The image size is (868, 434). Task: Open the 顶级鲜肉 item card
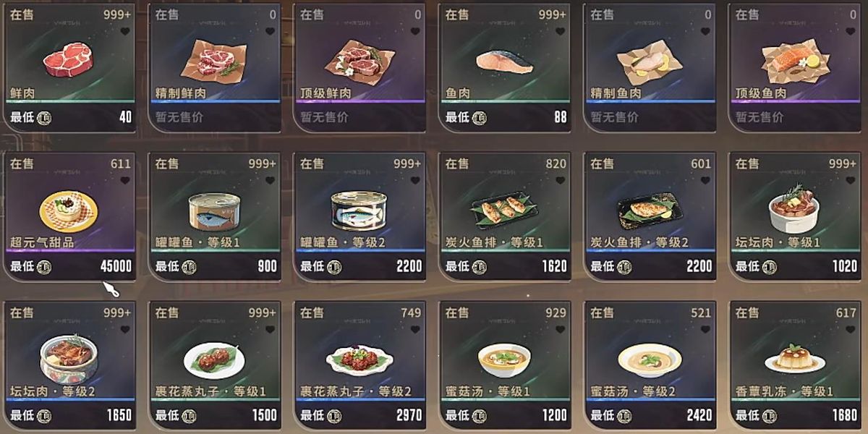coord(359,68)
